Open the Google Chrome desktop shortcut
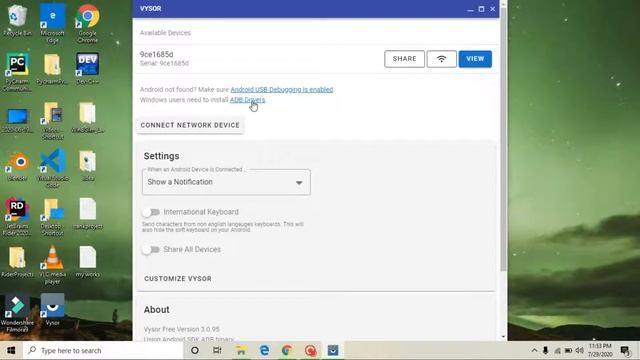Image resolution: width=640 pixels, height=360 pixels. (x=87, y=23)
